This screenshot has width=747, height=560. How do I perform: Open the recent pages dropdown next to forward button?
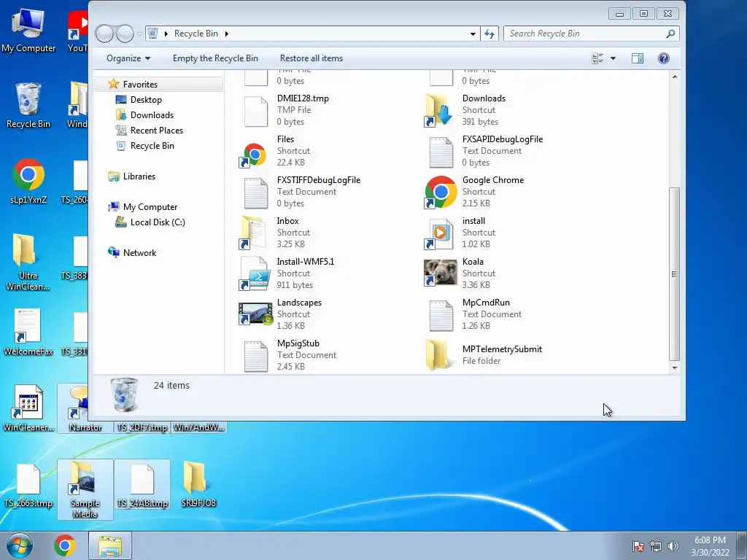coord(139,34)
